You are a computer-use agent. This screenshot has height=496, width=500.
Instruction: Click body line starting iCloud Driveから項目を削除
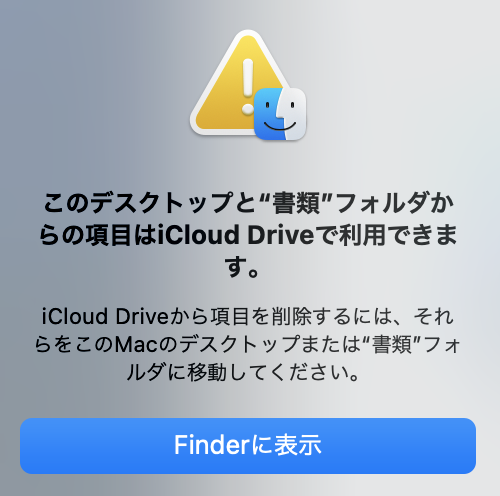coord(248,316)
